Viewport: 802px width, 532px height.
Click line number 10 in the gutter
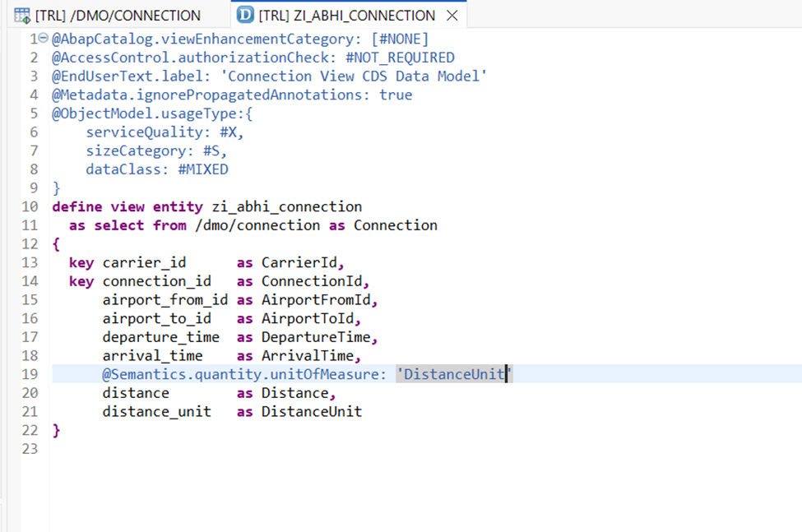point(30,206)
